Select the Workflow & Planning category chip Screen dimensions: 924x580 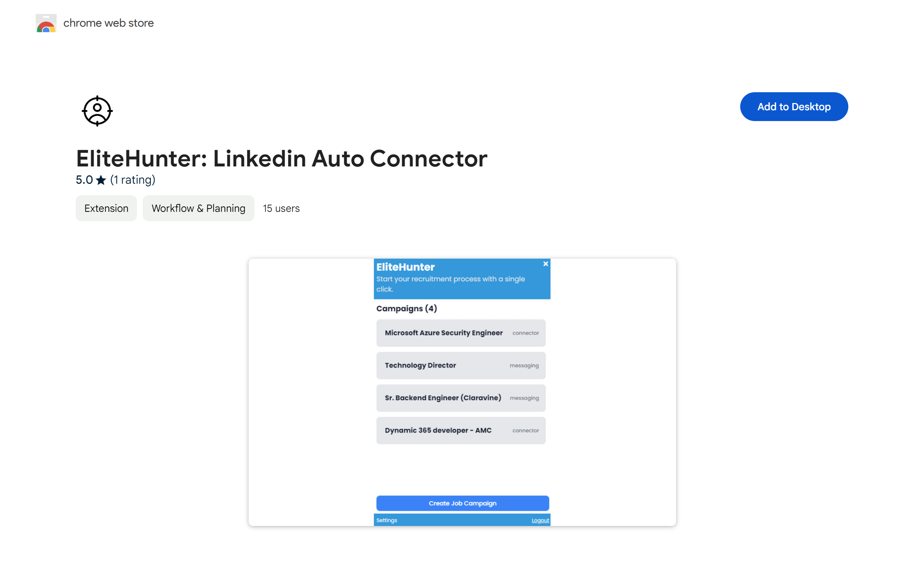(198, 208)
